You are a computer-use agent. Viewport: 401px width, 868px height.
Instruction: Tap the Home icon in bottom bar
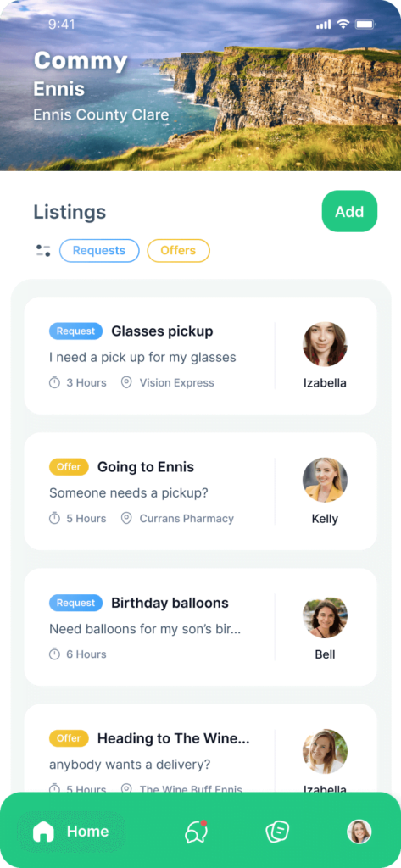[43, 832]
